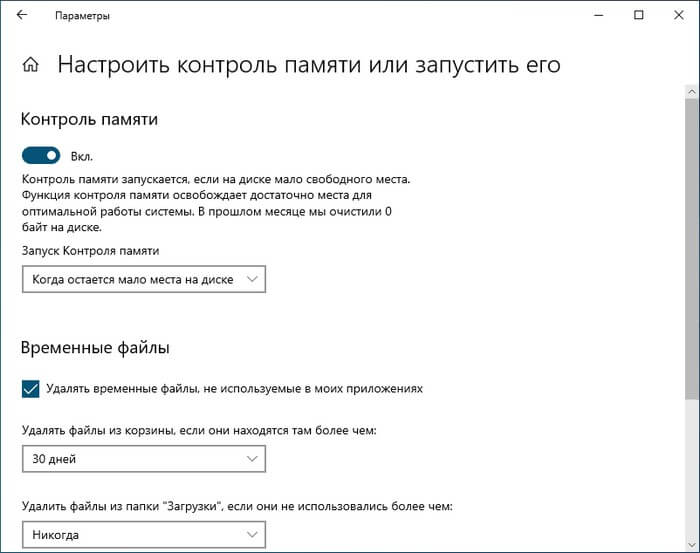Open the Запуск Контроля памяти dropdown
This screenshot has height=553, width=700.
click(x=143, y=280)
